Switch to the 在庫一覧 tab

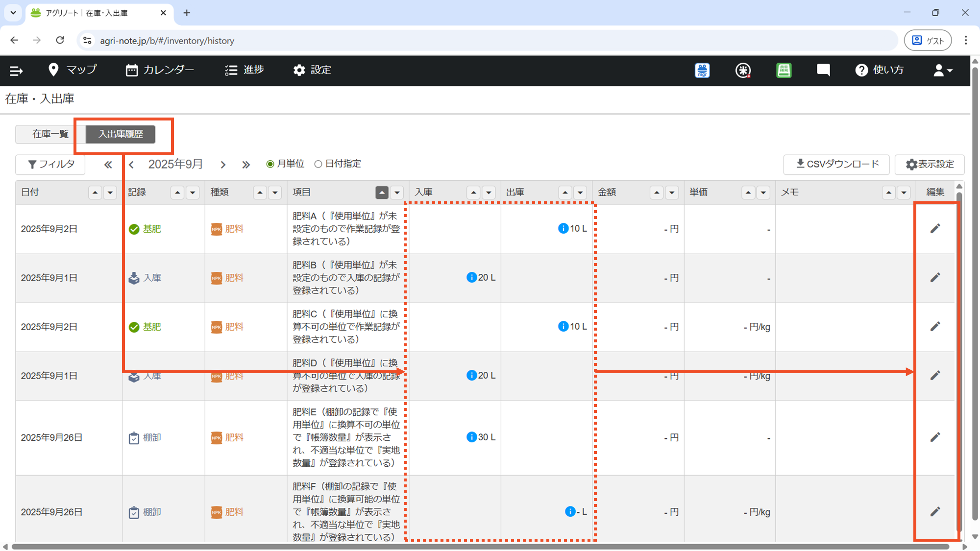(x=50, y=134)
